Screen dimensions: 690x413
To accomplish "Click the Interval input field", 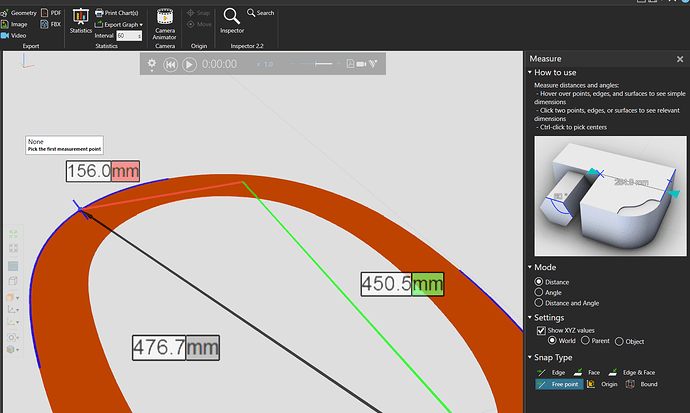I will (127, 36).
